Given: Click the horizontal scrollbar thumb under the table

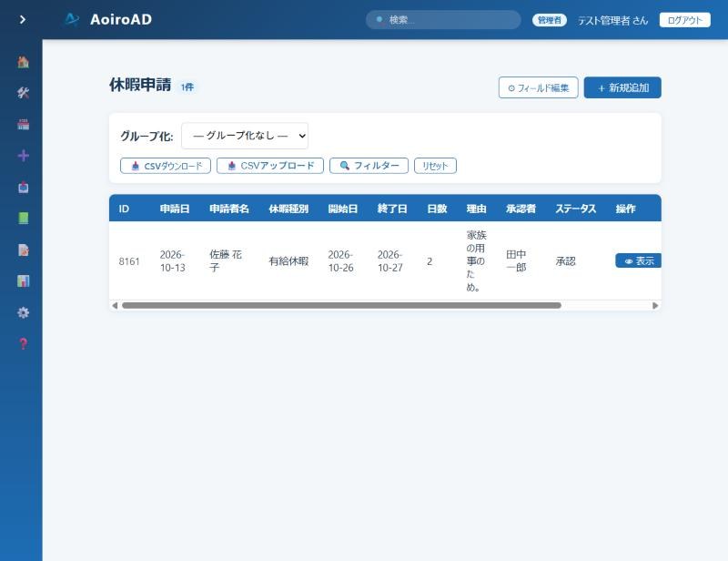Looking at the screenshot, I should click(341, 305).
